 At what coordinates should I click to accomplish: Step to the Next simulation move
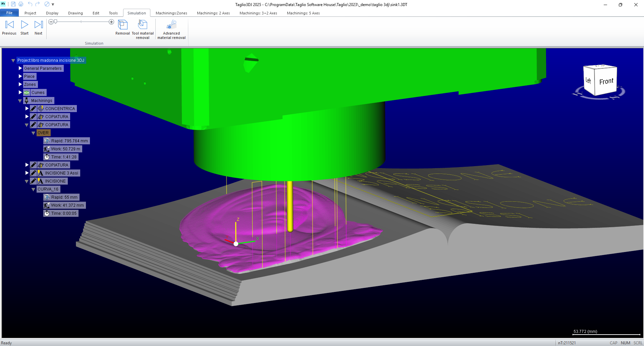click(x=39, y=25)
